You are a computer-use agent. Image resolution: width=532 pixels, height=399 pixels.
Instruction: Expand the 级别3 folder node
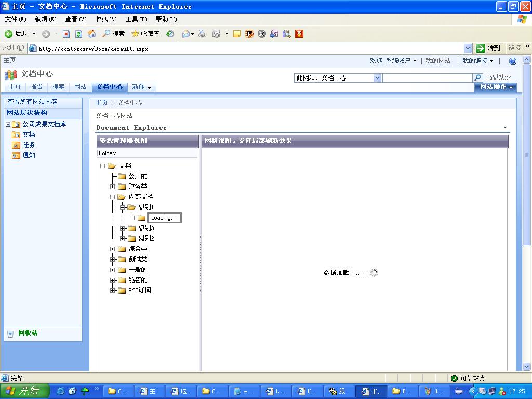point(123,228)
